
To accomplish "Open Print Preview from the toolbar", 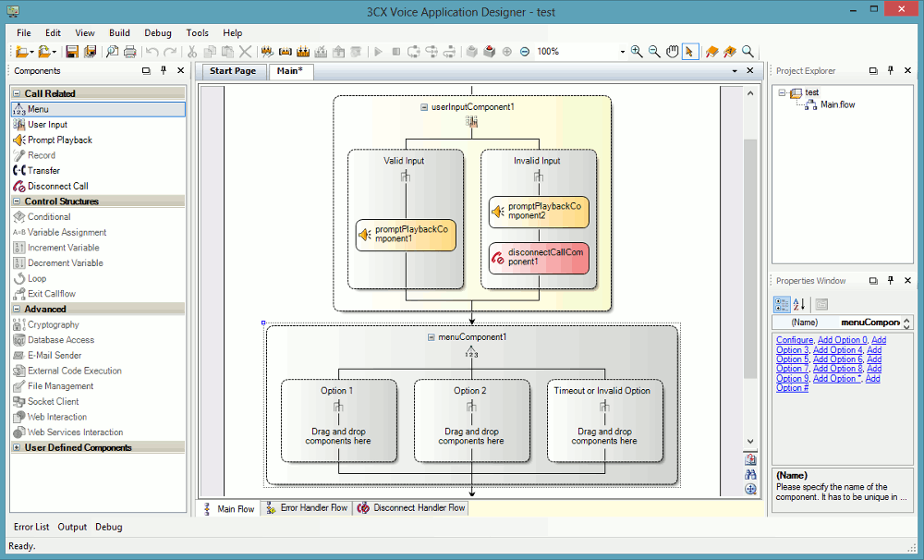I will pyautogui.click(x=112, y=52).
